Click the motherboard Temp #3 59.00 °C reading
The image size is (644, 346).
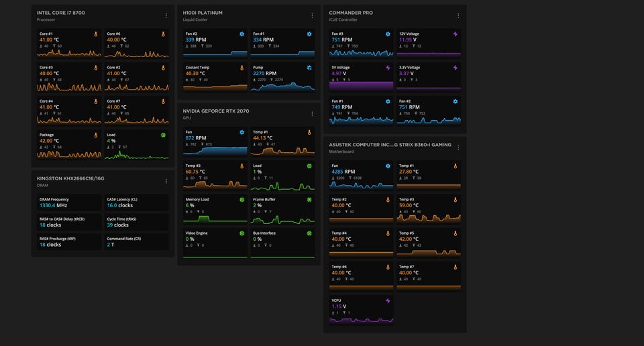(x=409, y=205)
